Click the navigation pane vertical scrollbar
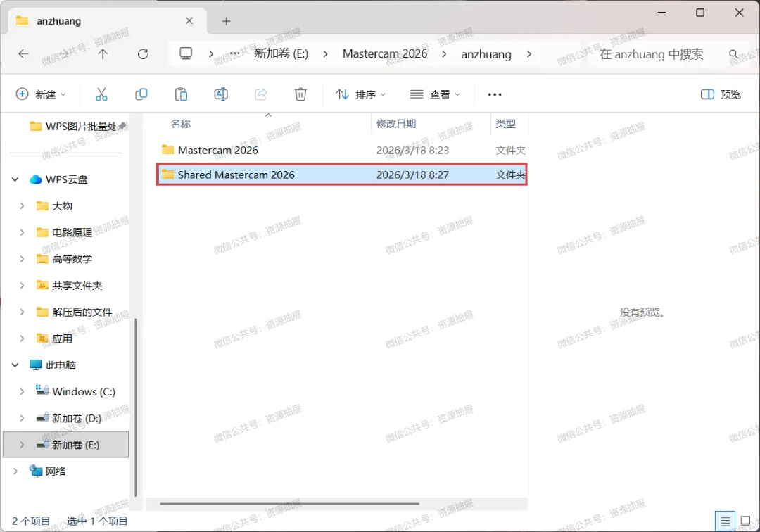The height and width of the screenshot is (532, 760). tap(135, 407)
